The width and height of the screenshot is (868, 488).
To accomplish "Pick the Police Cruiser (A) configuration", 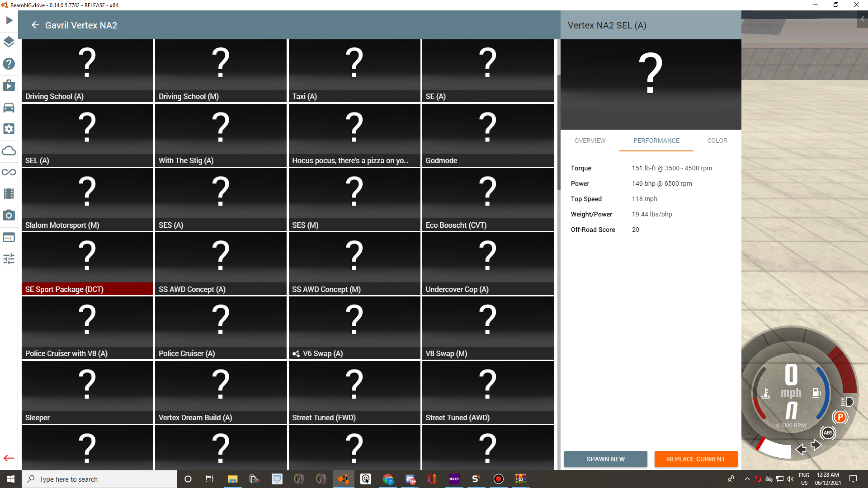I will point(221,328).
